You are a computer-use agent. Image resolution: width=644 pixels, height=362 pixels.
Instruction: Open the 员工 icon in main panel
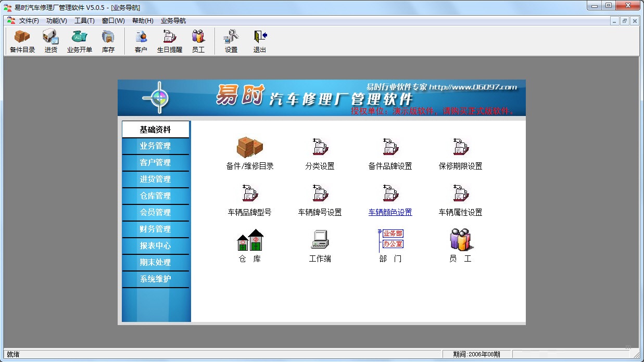(460, 240)
